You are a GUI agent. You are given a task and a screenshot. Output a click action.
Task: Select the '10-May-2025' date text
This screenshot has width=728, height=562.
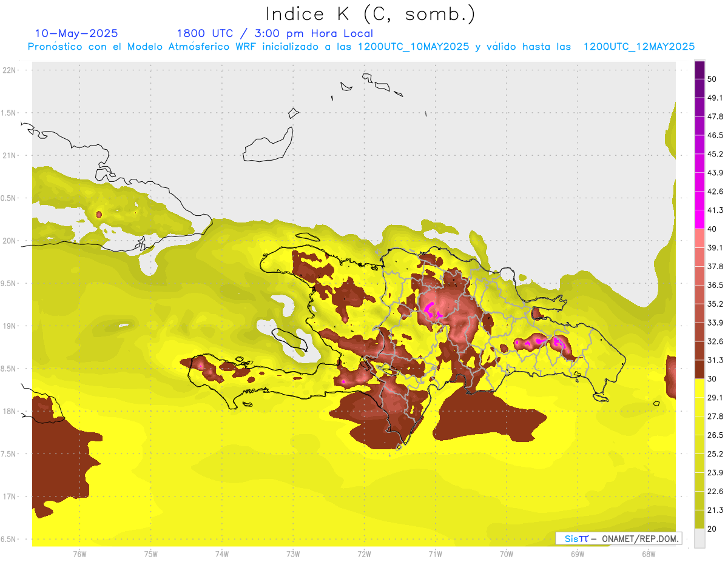click(x=76, y=33)
